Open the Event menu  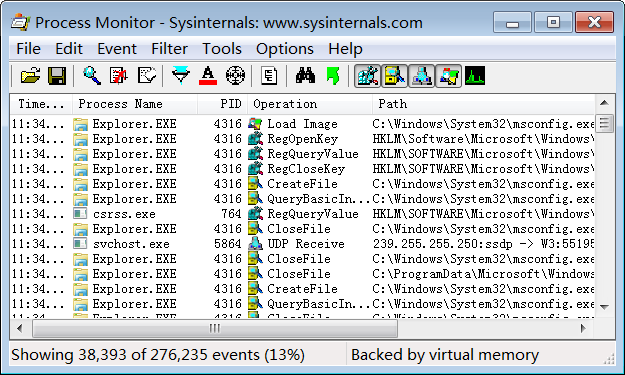[117, 49]
